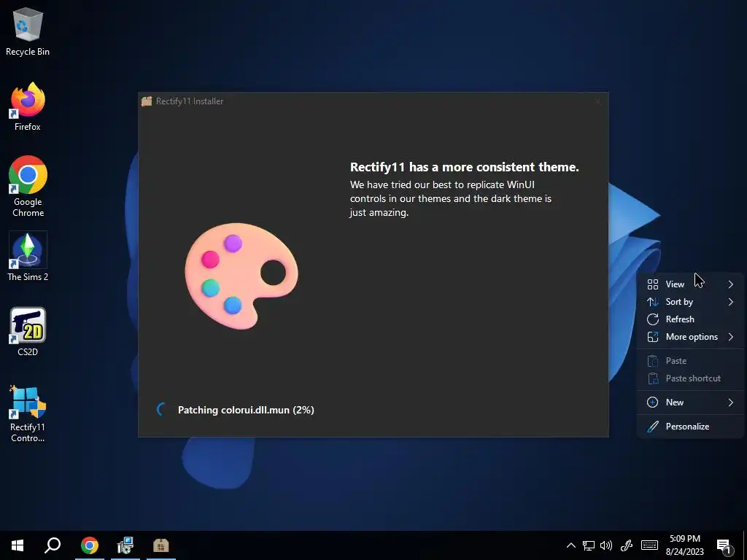Click the patching progress spinner
The height and width of the screenshot is (560, 747).
click(x=161, y=409)
